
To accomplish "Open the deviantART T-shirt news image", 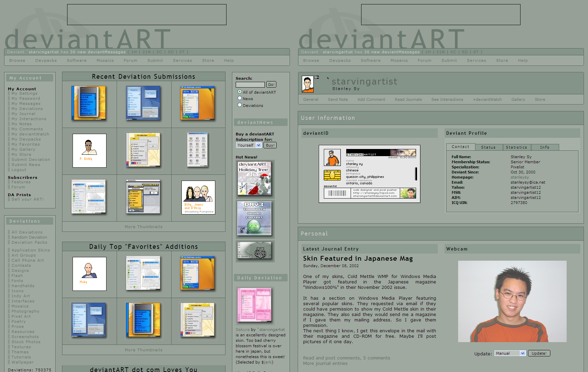I will (255, 250).
